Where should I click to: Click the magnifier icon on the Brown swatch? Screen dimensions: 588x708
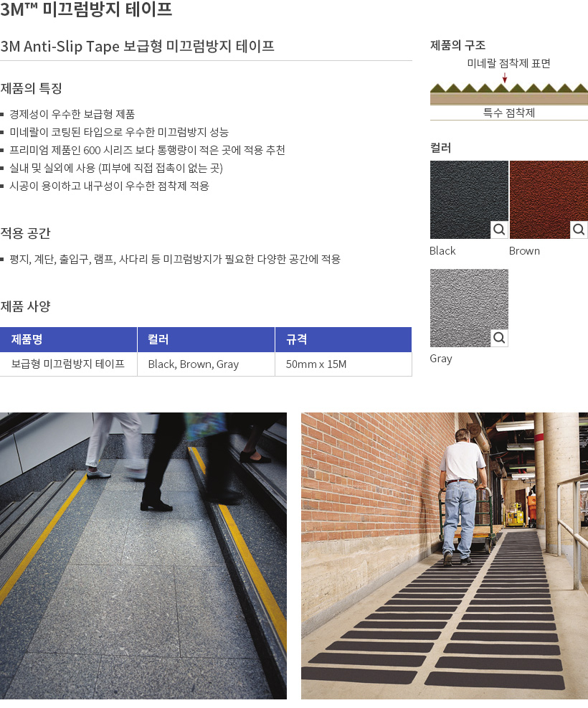click(579, 230)
